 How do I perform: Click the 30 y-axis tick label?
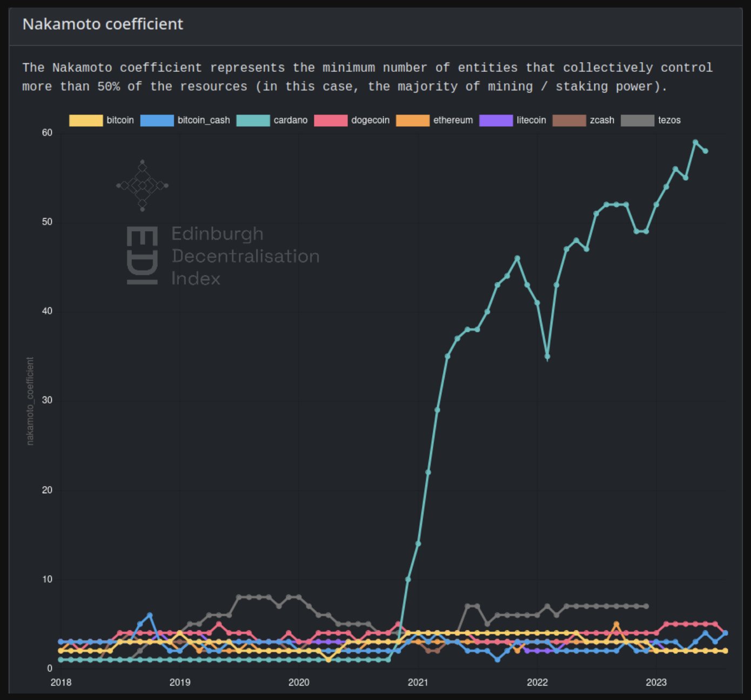point(47,400)
